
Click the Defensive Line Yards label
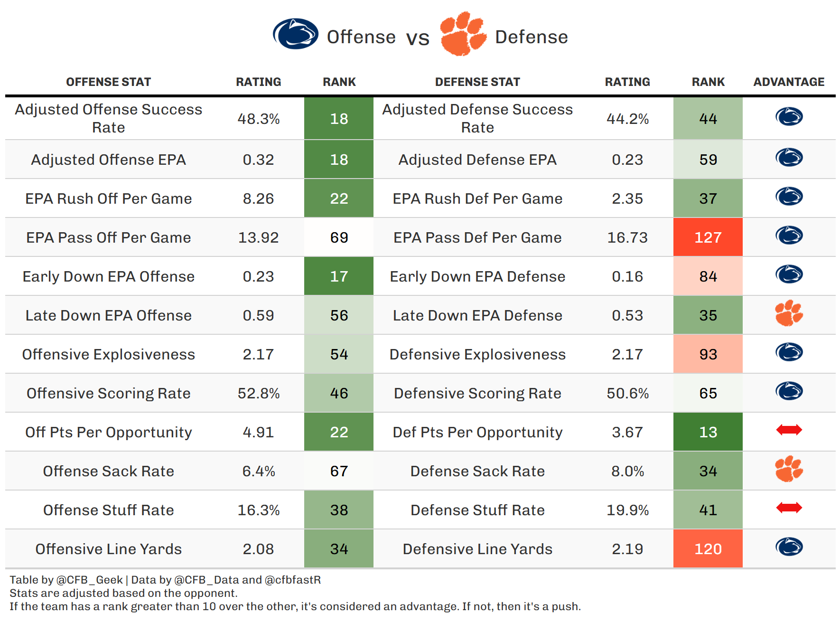tap(477, 549)
